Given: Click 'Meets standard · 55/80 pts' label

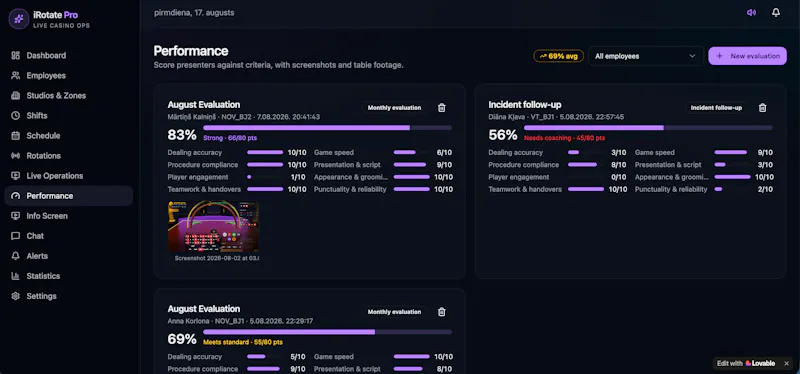Looking at the screenshot, I should (243, 342).
